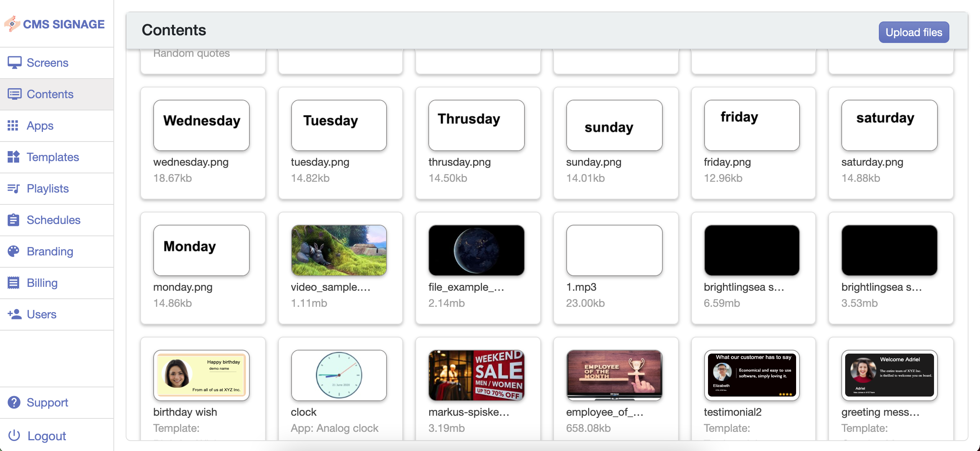Open the weekend sale image thumbnail
The width and height of the screenshot is (980, 451).
click(x=476, y=375)
